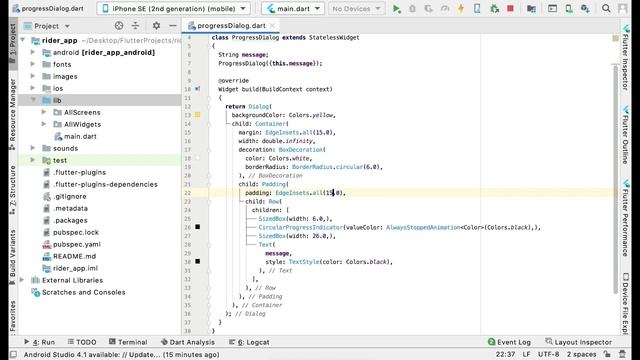Image resolution: width=640 pixels, height=360 pixels.
Task: Open the Logcat tool window
Action: [249, 342]
